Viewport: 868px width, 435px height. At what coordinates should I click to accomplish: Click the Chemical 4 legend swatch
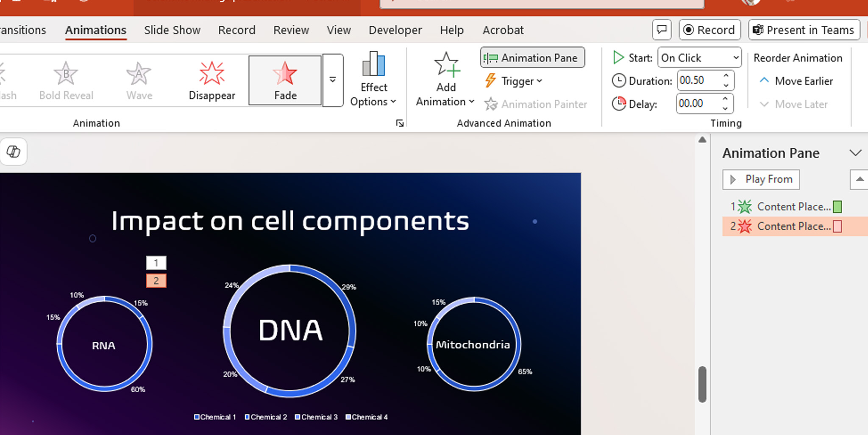pyautogui.click(x=348, y=417)
